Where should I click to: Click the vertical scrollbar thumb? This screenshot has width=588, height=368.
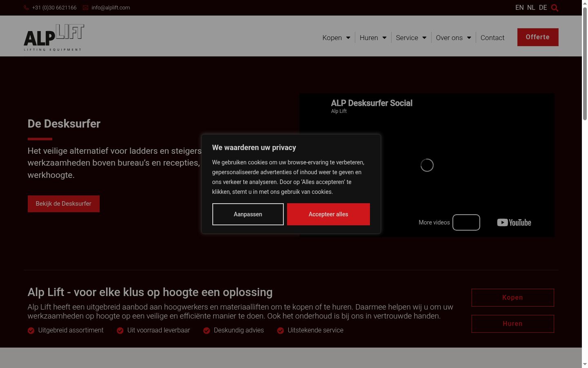coord(585,63)
